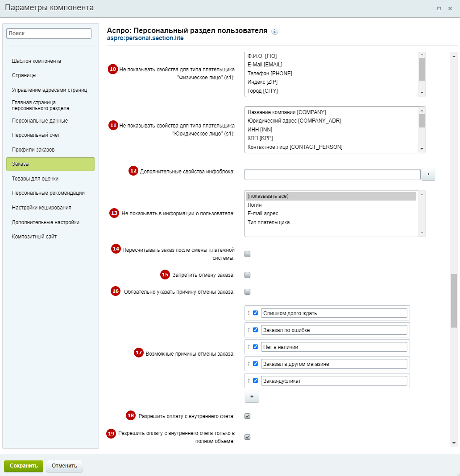Click plus icon next to additional infoblock properties
This screenshot has height=476, width=460.
(428, 174)
